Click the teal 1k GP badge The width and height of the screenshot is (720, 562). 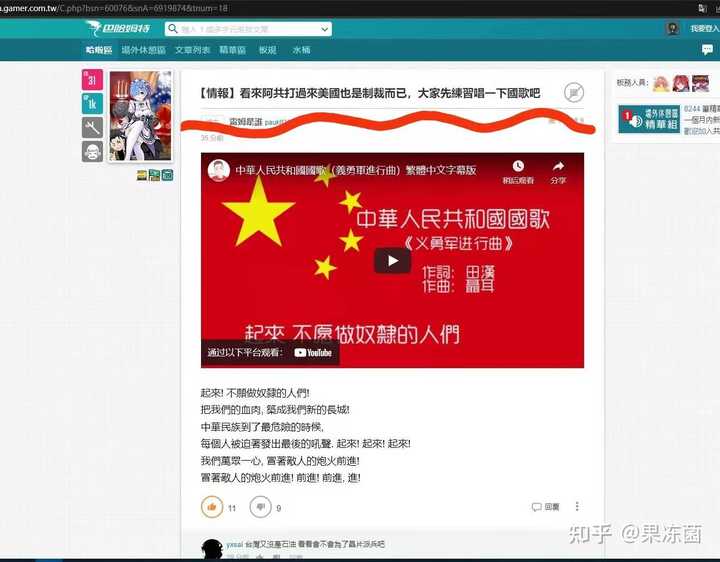click(x=92, y=104)
